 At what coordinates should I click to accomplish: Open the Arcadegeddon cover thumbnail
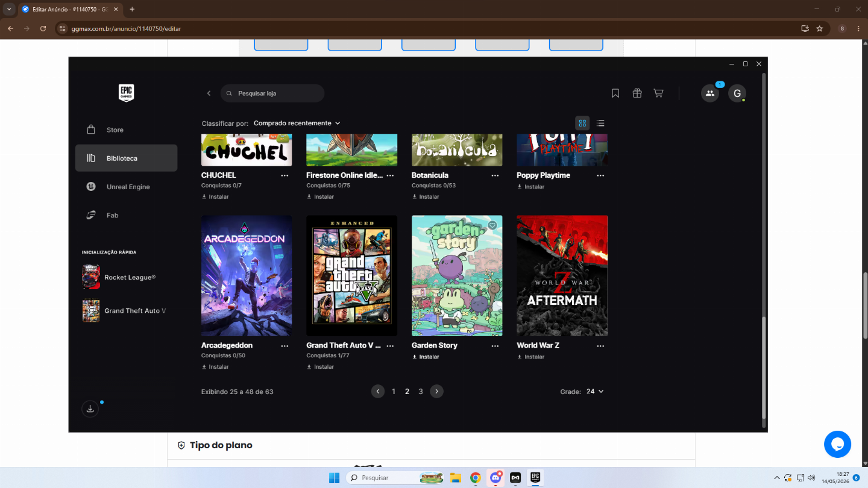pyautogui.click(x=247, y=276)
